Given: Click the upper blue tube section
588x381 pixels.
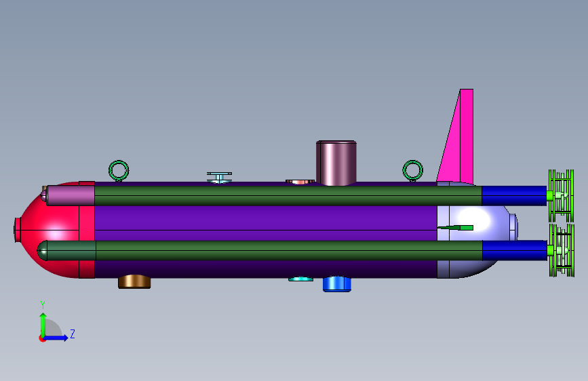Looking at the screenshot, I should (x=514, y=195).
